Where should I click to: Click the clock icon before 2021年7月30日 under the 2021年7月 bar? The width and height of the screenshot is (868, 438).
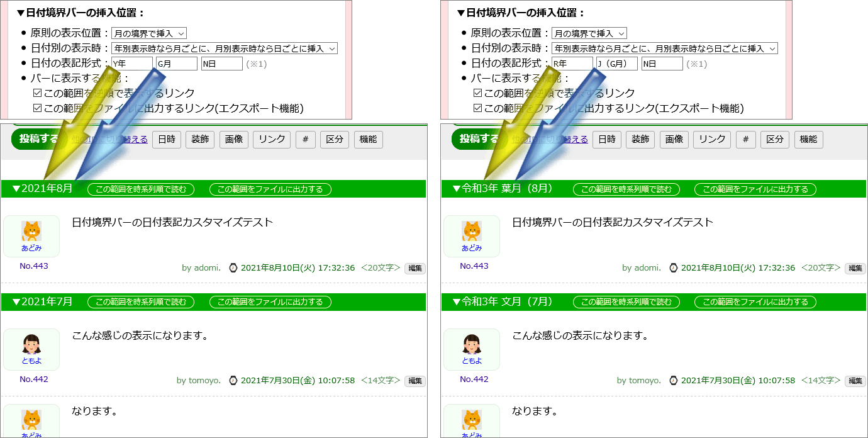click(233, 380)
